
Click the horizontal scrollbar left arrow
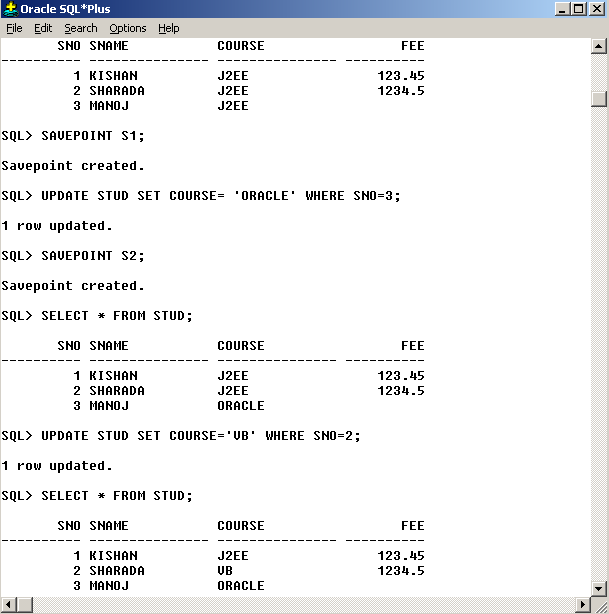point(8,605)
